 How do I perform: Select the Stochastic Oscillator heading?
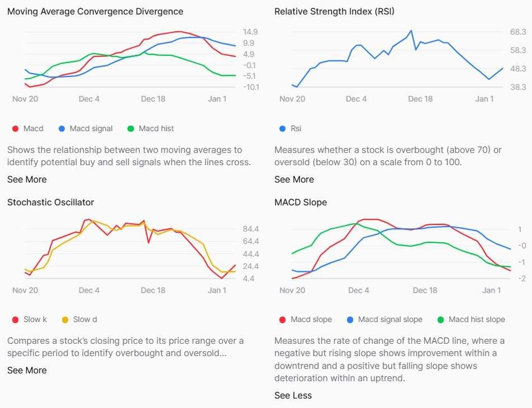50,202
